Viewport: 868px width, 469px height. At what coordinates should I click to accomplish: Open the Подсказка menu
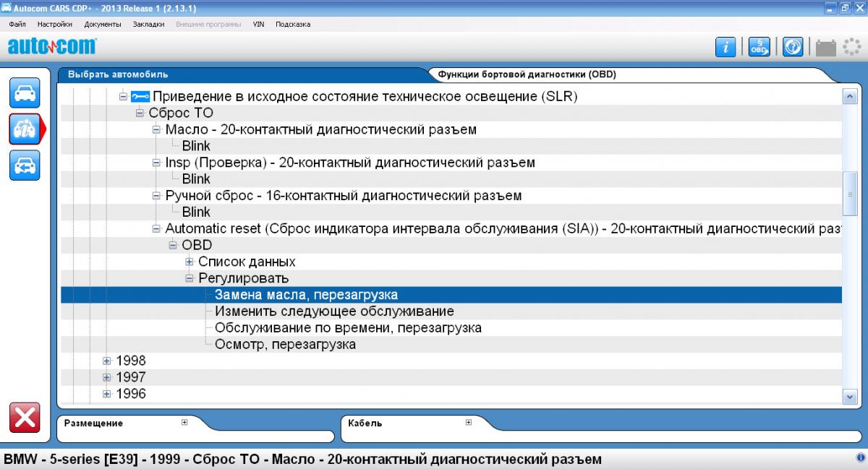(293, 24)
